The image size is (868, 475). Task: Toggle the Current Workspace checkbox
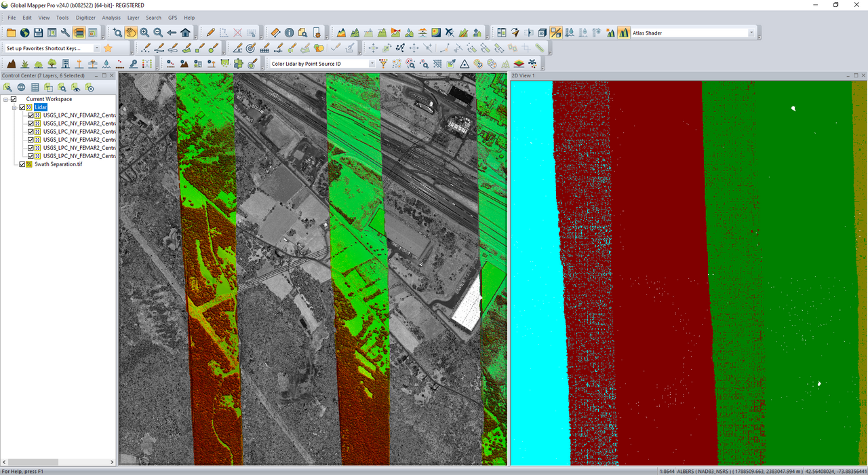[x=14, y=99]
